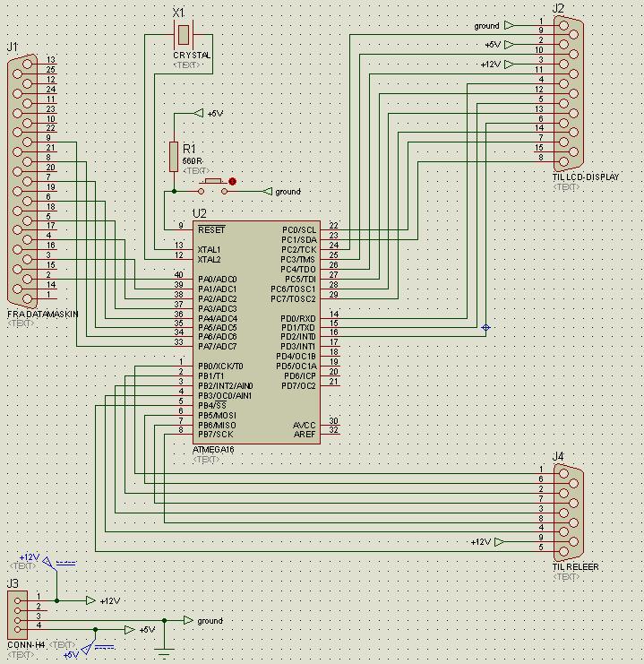Toggle the red latch dot on the push button
Image resolution: width=644 pixels, height=664 pixels.
(232, 181)
